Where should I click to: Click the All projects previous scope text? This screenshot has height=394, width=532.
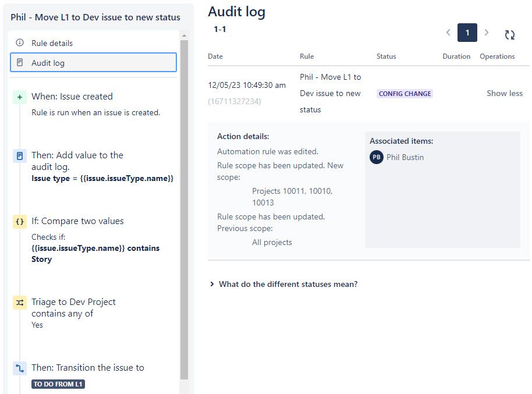(272, 242)
